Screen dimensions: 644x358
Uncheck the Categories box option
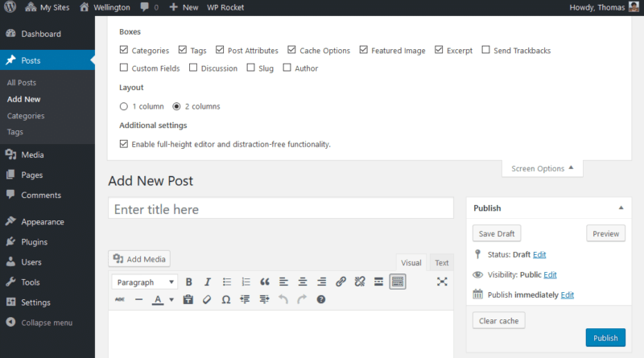(124, 50)
